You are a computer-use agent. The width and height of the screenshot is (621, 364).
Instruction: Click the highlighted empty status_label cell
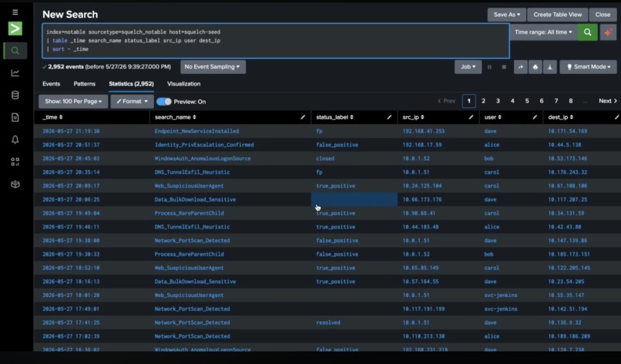354,199
